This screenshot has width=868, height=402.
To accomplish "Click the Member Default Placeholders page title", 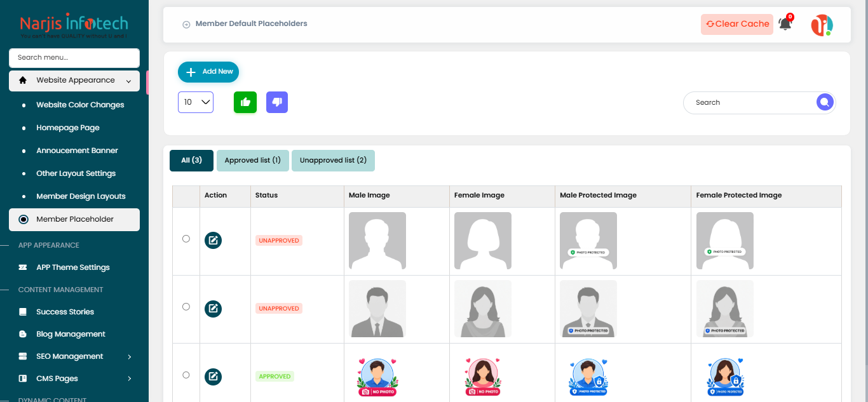I will click(251, 24).
